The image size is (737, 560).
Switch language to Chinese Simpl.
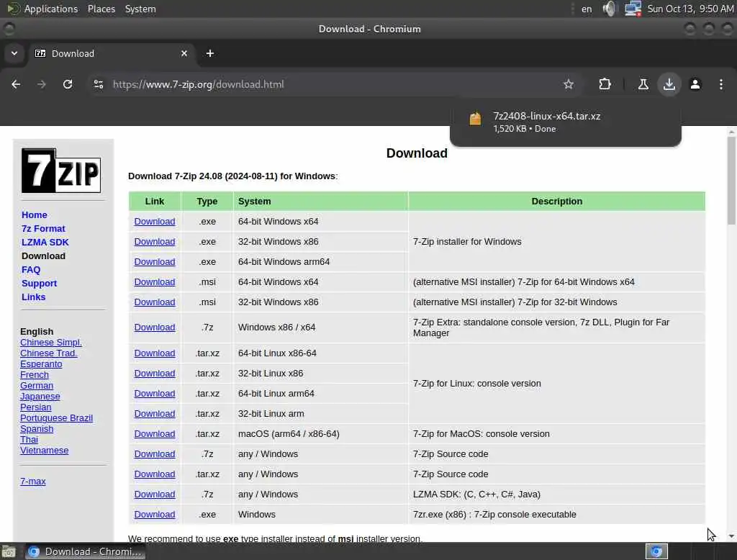51,343
